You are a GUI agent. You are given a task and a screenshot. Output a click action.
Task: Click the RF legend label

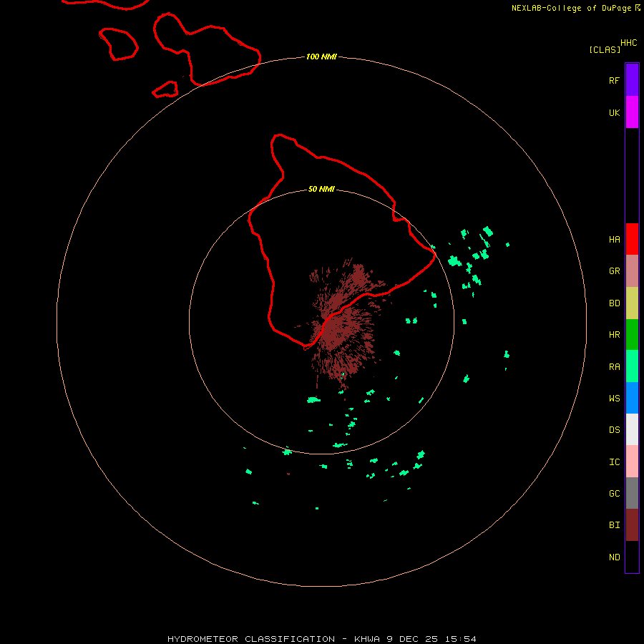[614, 80]
